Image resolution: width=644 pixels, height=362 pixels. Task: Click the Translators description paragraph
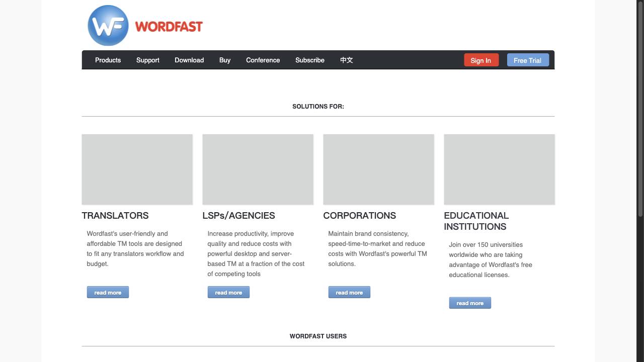(x=135, y=249)
